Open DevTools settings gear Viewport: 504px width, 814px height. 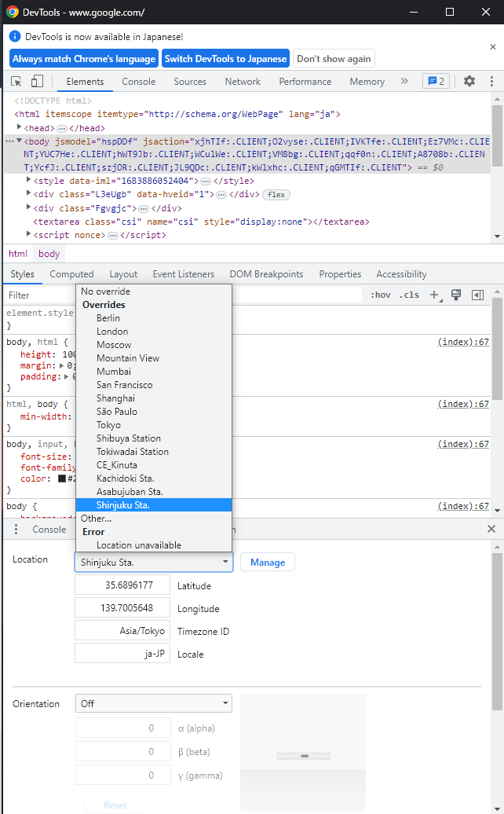click(x=469, y=81)
